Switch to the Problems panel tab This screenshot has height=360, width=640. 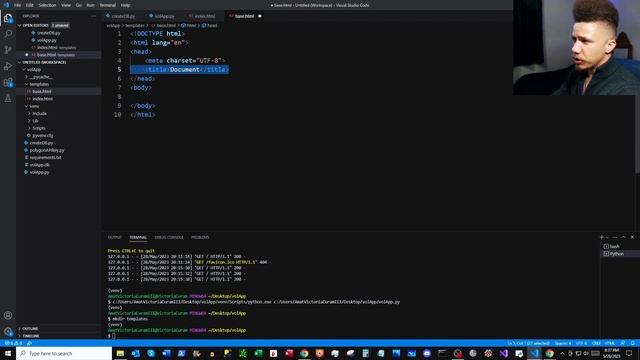pos(200,237)
